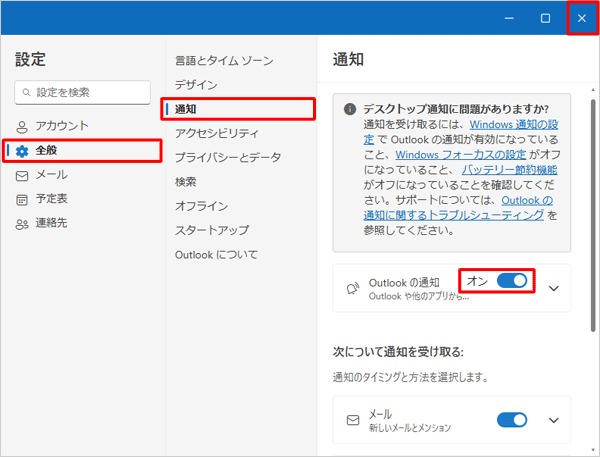Click the blue gear icon for 全般
The width and height of the screenshot is (600, 457).
coord(22,151)
